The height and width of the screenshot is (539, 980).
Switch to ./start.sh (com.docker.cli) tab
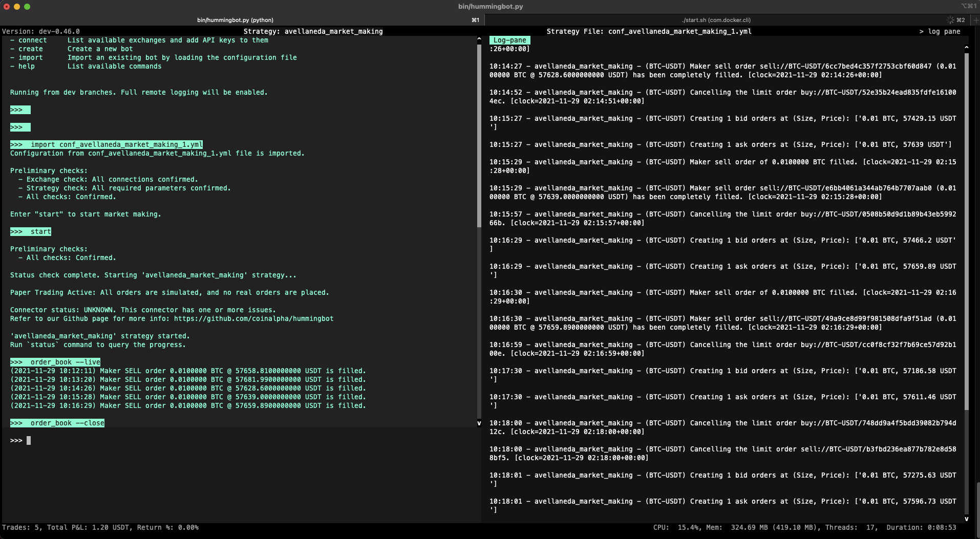(716, 20)
